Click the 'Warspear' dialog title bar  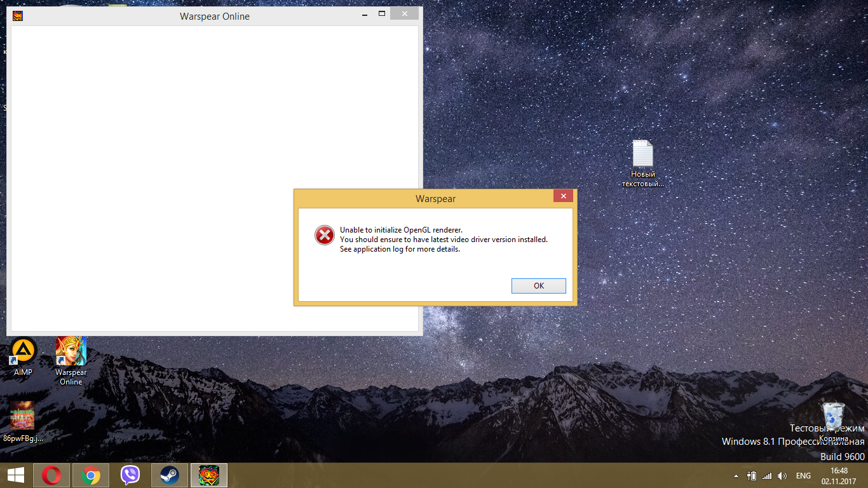point(435,198)
